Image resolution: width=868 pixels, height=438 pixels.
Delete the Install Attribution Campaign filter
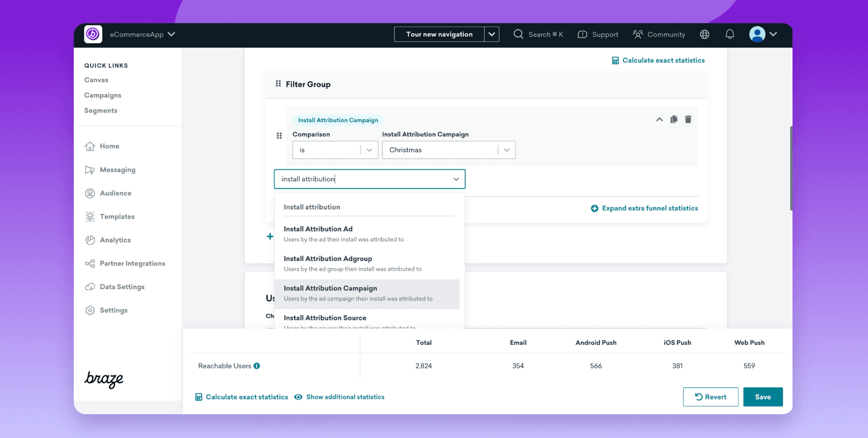coord(688,119)
